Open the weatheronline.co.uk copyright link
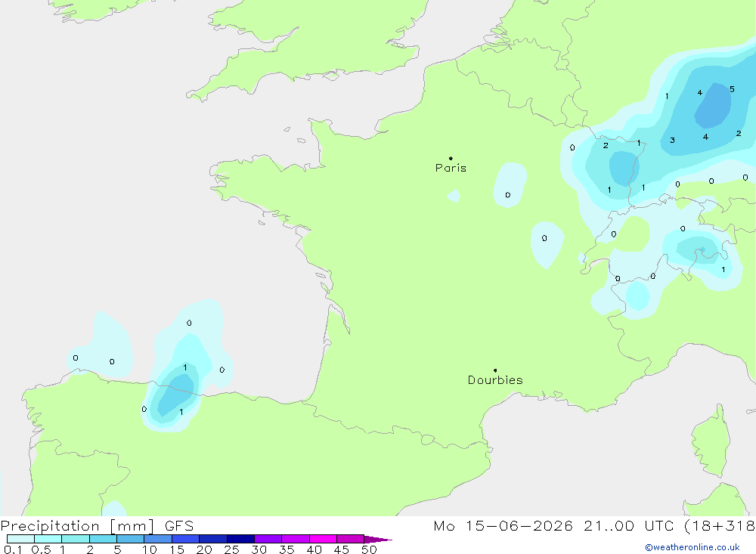The height and width of the screenshot is (554, 756). 692,547
